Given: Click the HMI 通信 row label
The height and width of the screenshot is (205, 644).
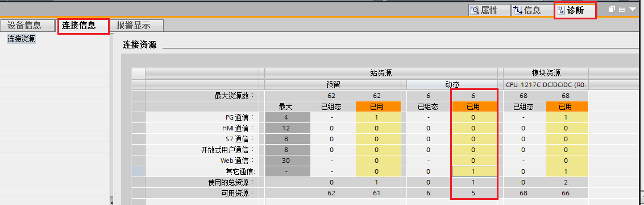Looking at the screenshot, I should 238,128.
